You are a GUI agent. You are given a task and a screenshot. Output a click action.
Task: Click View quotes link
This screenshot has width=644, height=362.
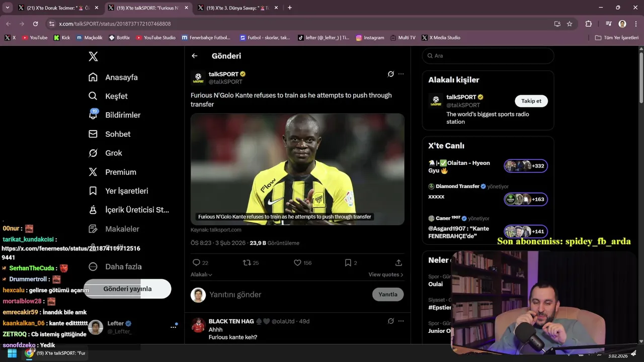tap(386, 275)
